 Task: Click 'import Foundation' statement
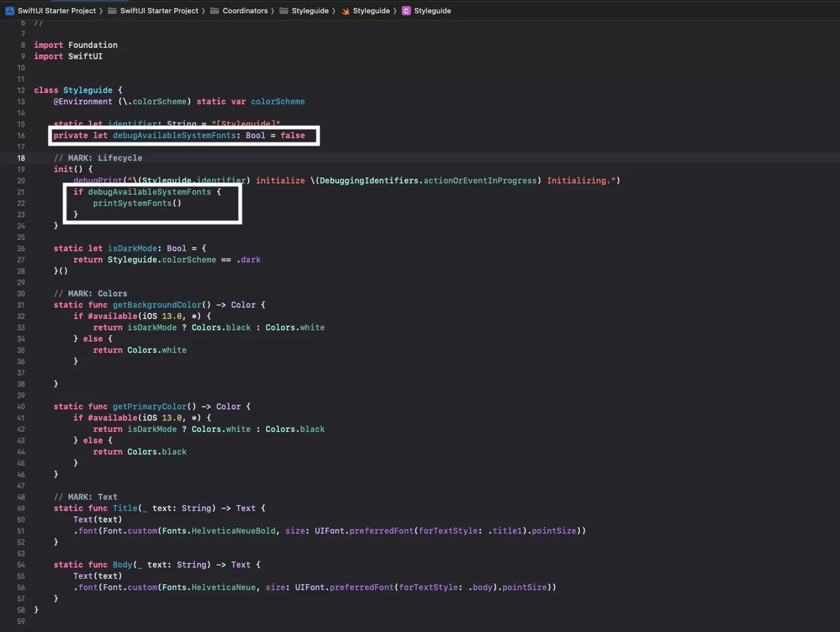click(x=76, y=45)
